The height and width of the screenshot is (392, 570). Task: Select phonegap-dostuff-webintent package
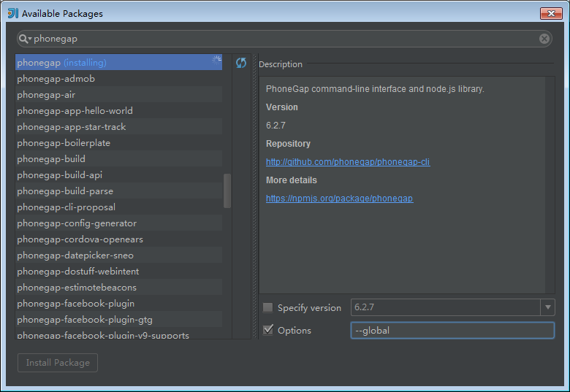(x=118, y=271)
